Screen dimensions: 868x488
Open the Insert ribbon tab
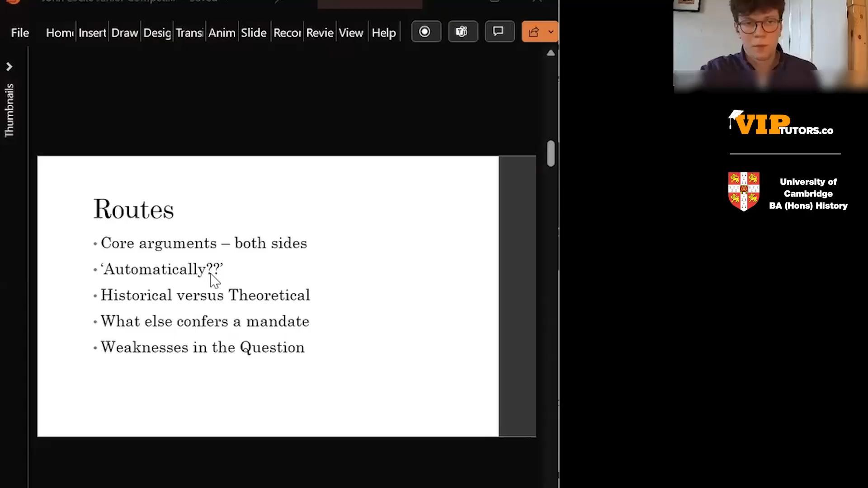[92, 33]
